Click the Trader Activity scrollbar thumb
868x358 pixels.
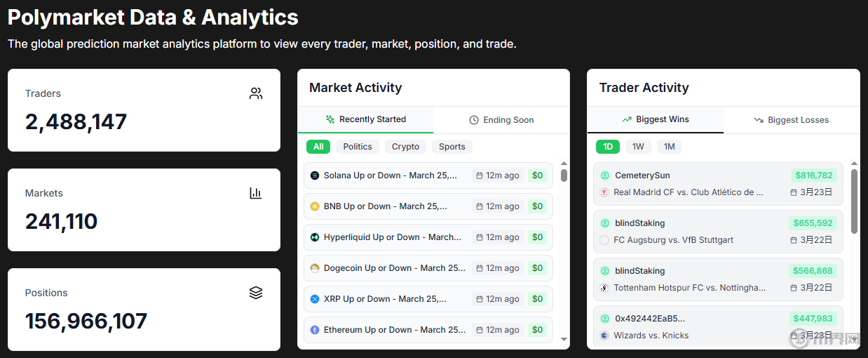point(854,201)
